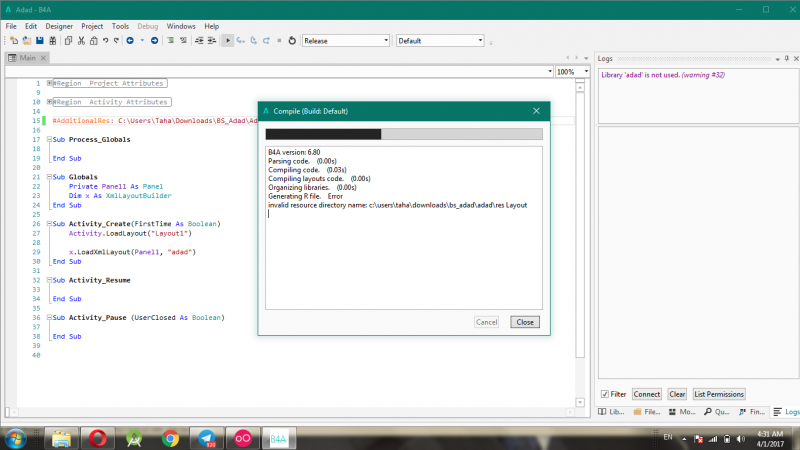The height and width of the screenshot is (450, 800).
Task: Close the Compile dialog with Close button
Action: tap(524, 322)
